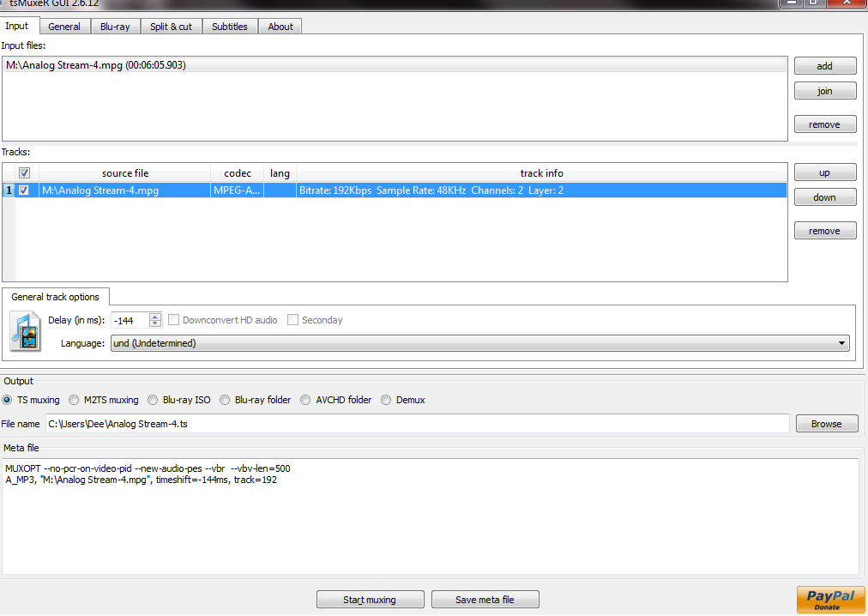Click the MUXOPT line in meta file
Screen dimensions: 868x616
[148, 468]
